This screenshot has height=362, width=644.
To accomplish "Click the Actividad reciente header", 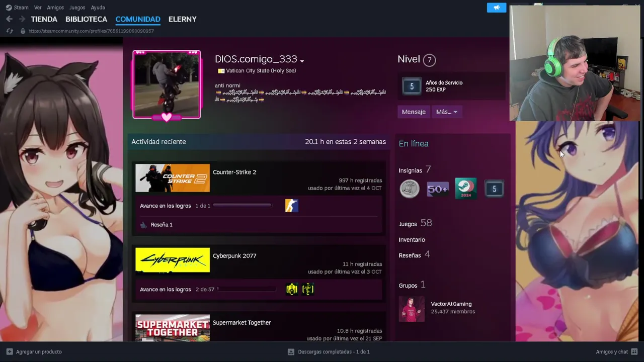I will coord(158,142).
